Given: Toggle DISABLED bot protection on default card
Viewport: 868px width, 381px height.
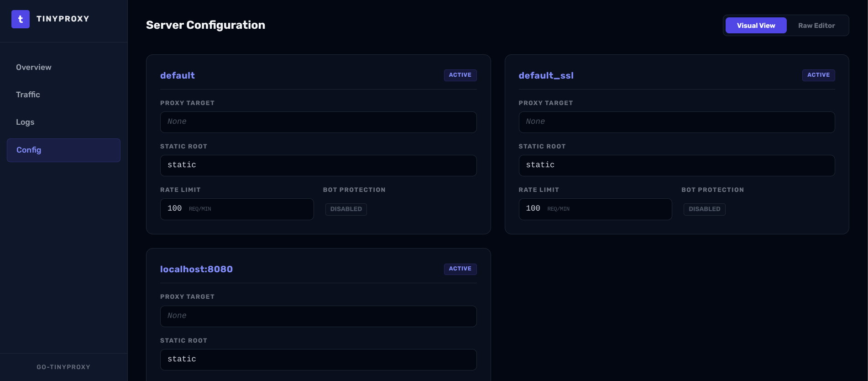Looking at the screenshot, I should 346,209.
